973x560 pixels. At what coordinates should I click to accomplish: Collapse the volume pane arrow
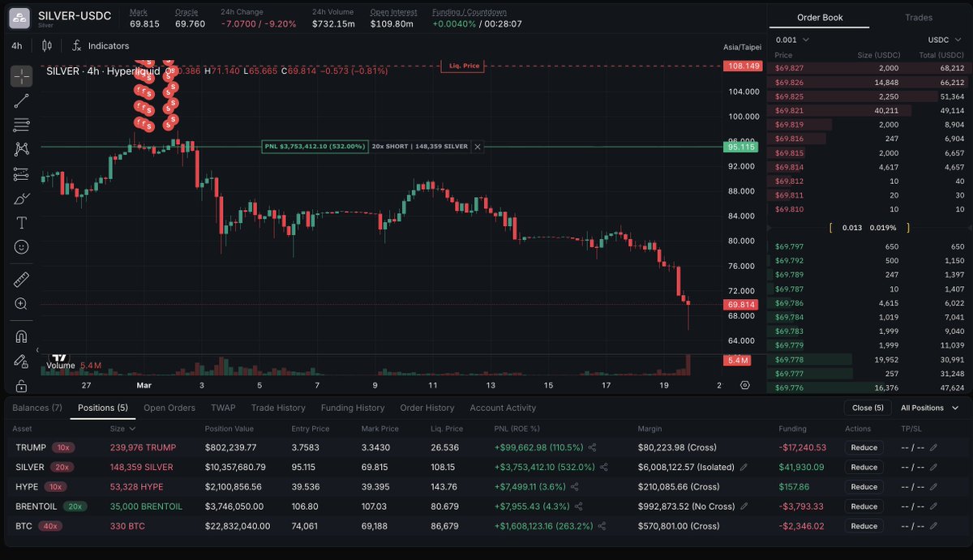tap(37, 350)
